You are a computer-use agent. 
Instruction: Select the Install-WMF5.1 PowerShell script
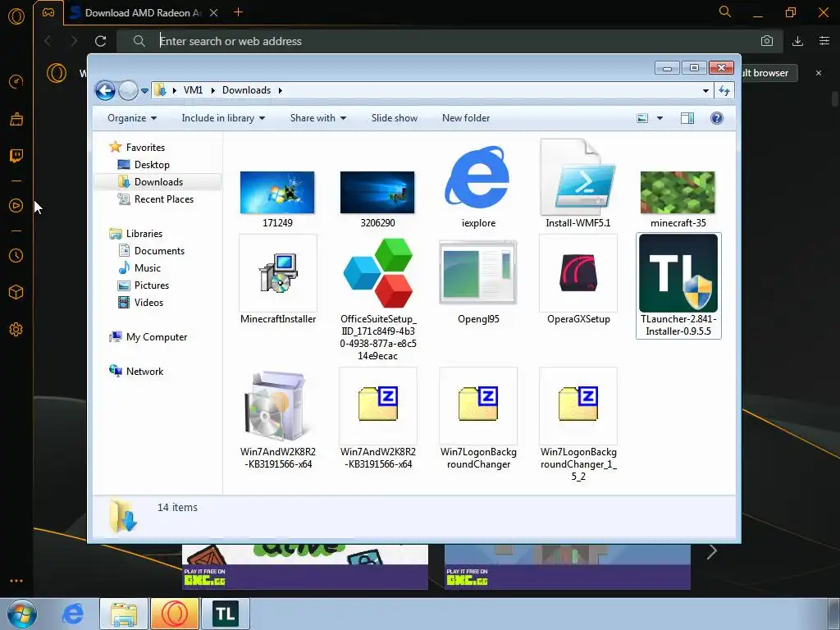tap(577, 184)
